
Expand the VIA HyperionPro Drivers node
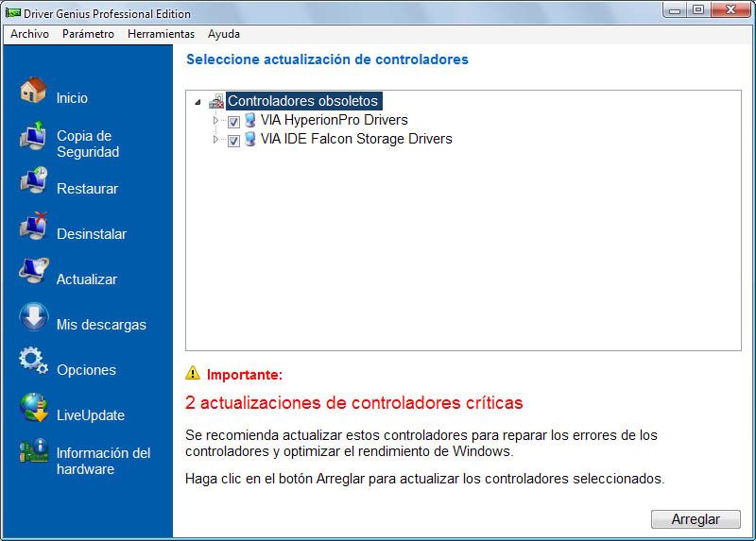(215, 120)
